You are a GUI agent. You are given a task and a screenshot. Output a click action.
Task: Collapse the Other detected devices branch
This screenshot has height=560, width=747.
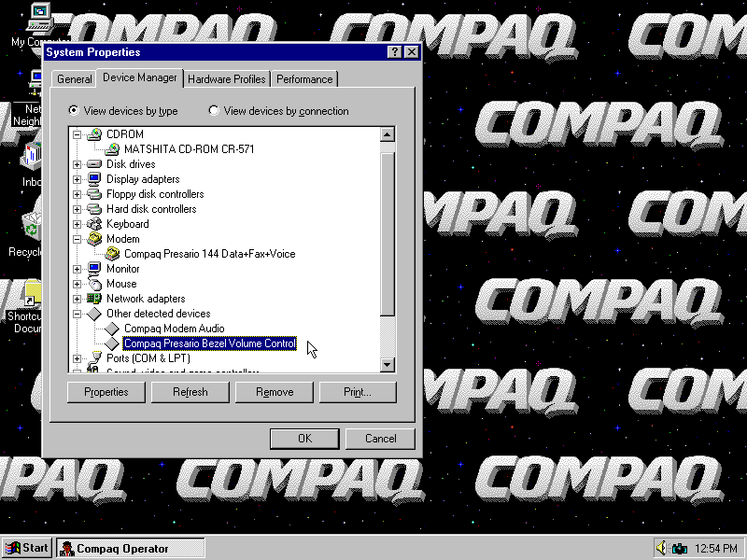77,314
